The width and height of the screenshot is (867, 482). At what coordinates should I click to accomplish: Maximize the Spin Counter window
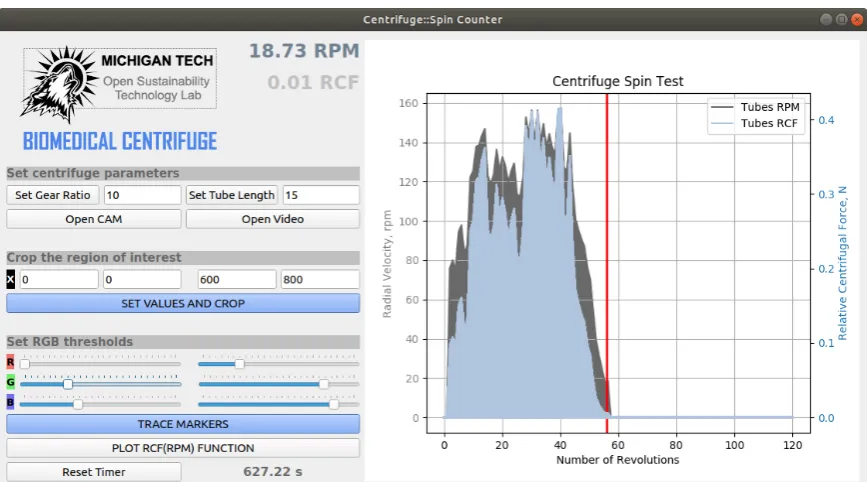[x=842, y=19]
